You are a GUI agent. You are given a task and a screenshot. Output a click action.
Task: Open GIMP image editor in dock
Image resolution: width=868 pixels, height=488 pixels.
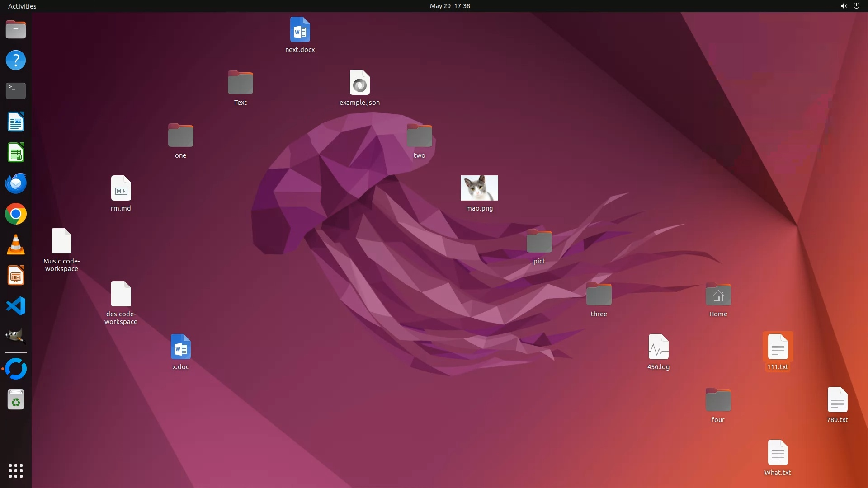16,336
